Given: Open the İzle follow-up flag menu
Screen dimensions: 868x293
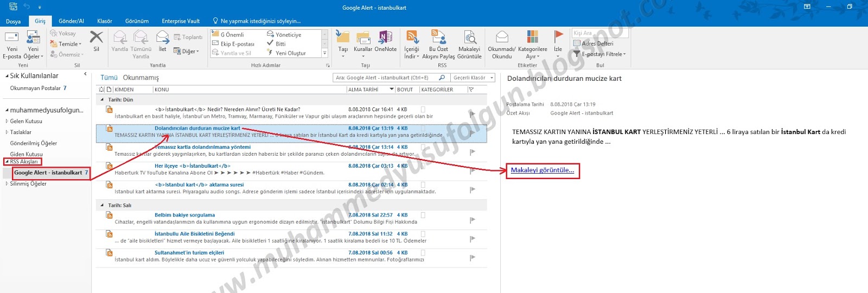Looking at the screenshot, I should [558, 44].
